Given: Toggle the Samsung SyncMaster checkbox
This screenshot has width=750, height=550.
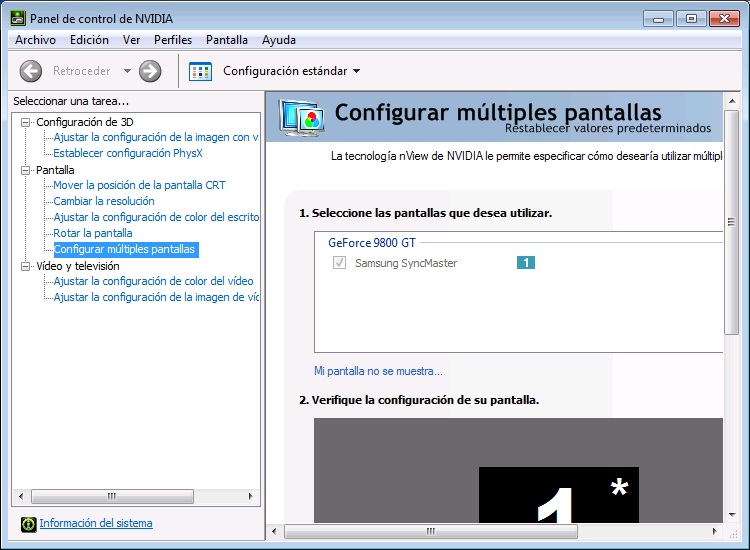Looking at the screenshot, I should click(x=340, y=263).
